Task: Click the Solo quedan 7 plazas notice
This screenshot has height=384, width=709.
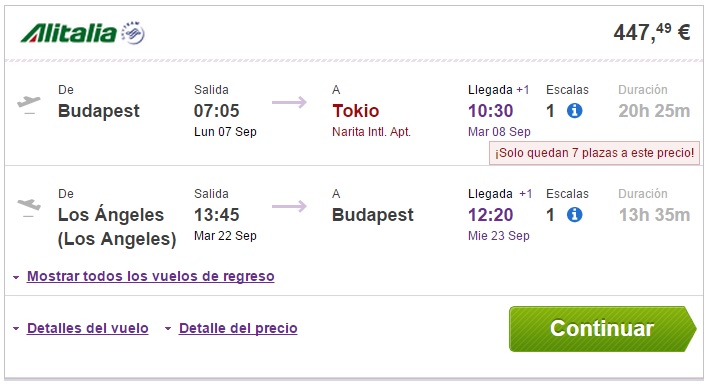Action: point(594,153)
